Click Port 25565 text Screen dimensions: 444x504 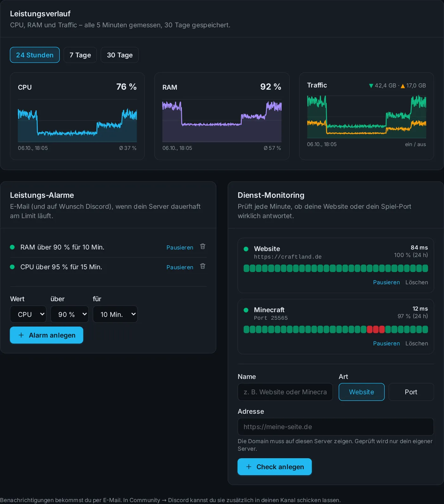(x=271, y=318)
